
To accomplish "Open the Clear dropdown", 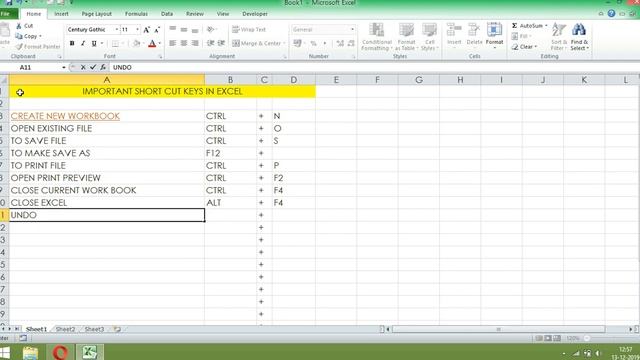I will tap(525, 47).
